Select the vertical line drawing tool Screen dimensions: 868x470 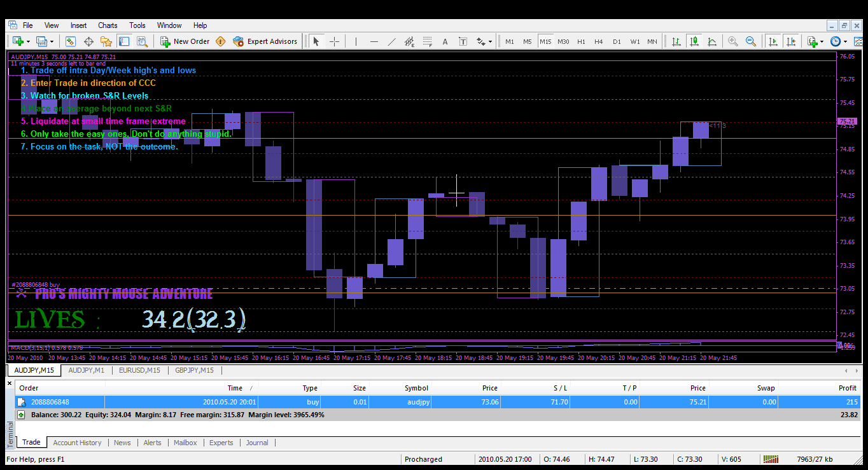356,41
